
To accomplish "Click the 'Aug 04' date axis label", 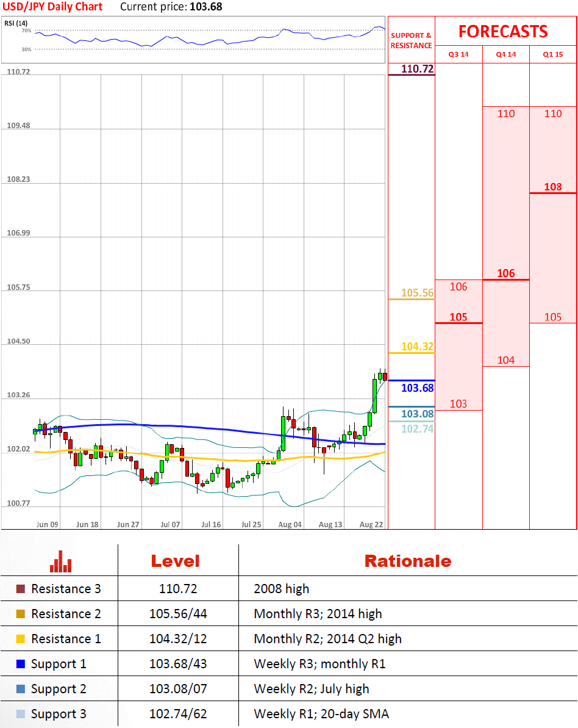I will tap(290, 525).
